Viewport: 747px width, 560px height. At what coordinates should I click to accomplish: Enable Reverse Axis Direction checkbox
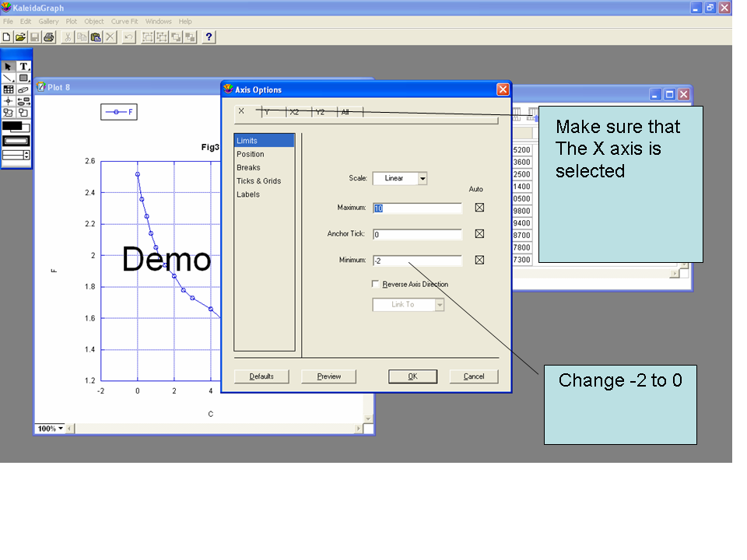375,285
